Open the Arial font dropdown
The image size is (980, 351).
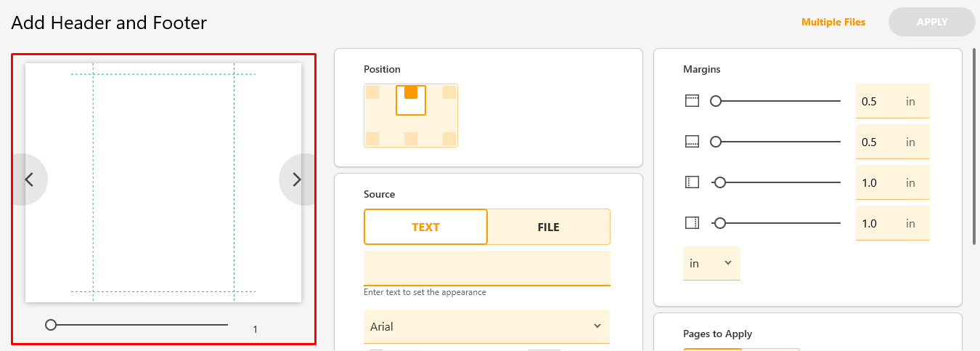tap(486, 326)
